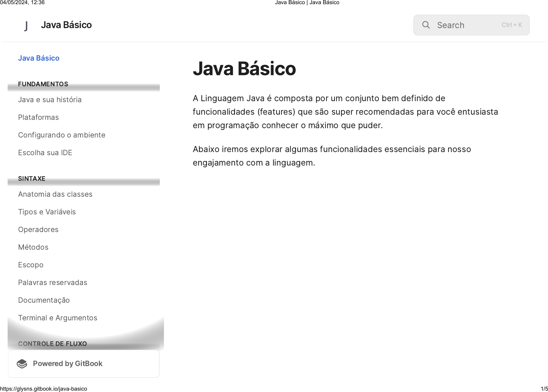Viewport: 548px width, 392px height.
Task: Click the magnifying glass search icon
Action: pyautogui.click(x=426, y=25)
